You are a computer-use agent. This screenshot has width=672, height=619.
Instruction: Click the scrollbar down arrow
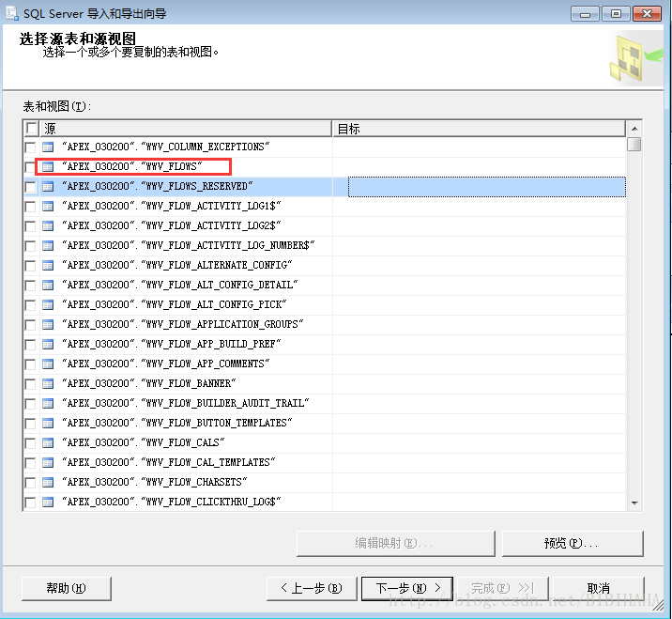coord(634,503)
